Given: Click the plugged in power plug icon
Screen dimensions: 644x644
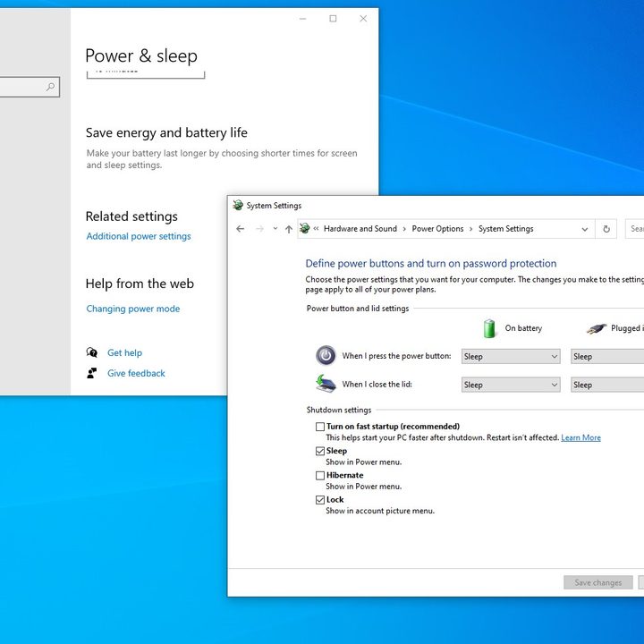Looking at the screenshot, I should [x=596, y=328].
